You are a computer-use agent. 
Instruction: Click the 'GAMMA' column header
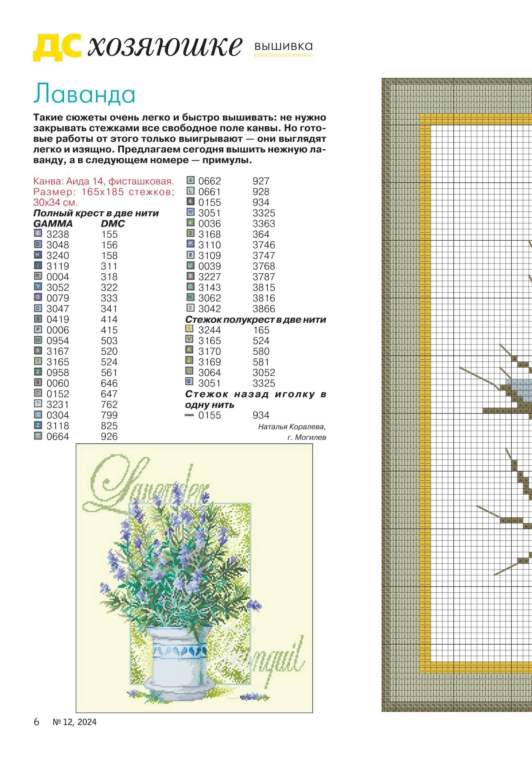53,224
